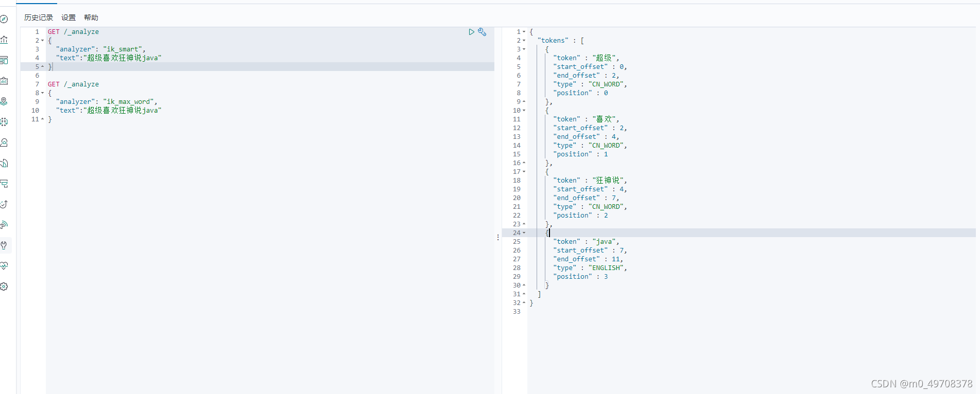Run the selected request with the play icon
The width and height of the screenshot is (980, 394).
471,32
